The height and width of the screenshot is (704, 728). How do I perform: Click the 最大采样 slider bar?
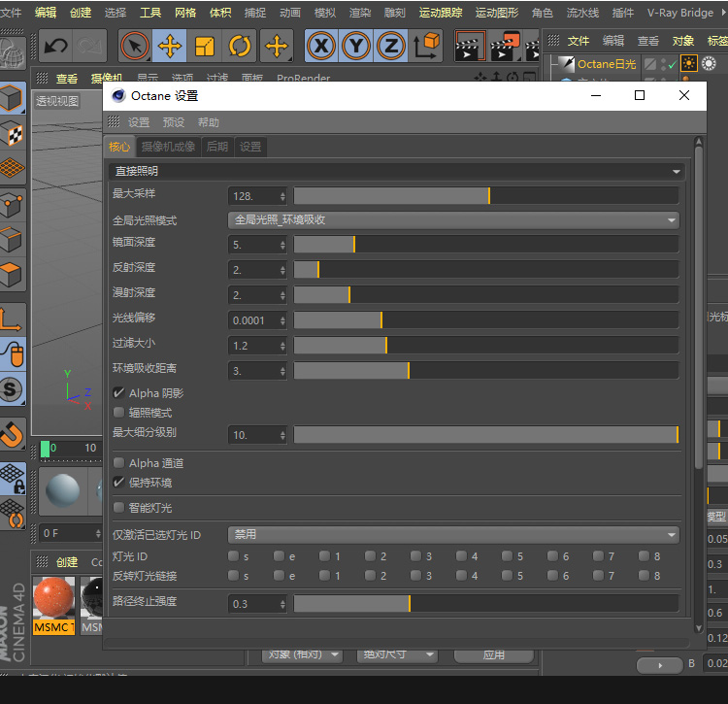[x=486, y=196]
